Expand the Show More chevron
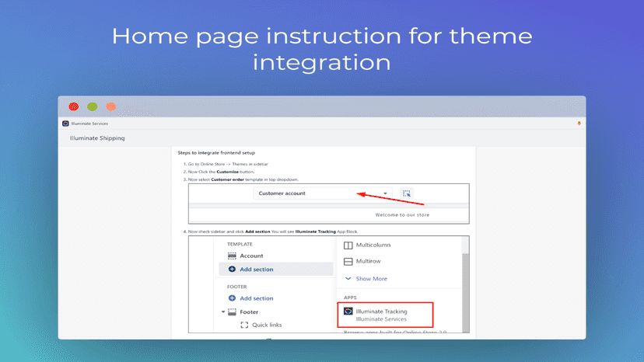The width and height of the screenshot is (644, 362). pyautogui.click(x=348, y=279)
